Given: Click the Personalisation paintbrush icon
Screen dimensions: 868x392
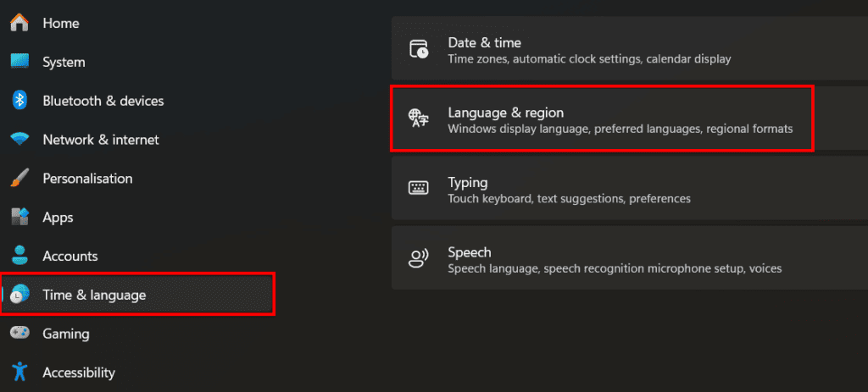Looking at the screenshot, I should tap(20, 179).
